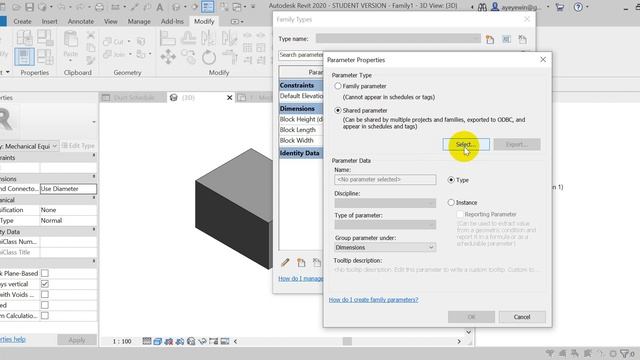Screen dimensions: 640x360
Task: Click the Help question mark icon
Action: tap(578, 7)
